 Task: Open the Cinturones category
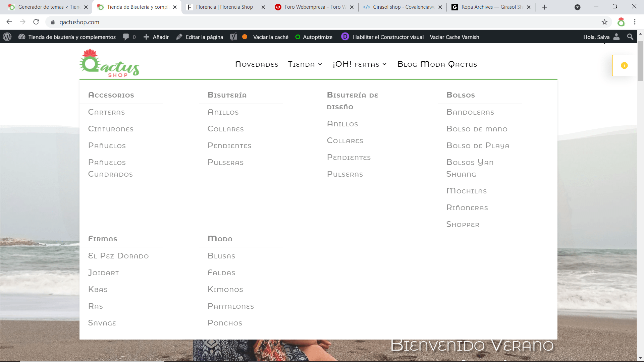tap(111, 129)
